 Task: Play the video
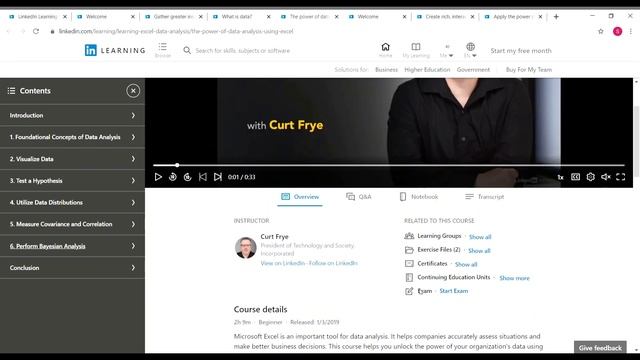click(158, 177)
